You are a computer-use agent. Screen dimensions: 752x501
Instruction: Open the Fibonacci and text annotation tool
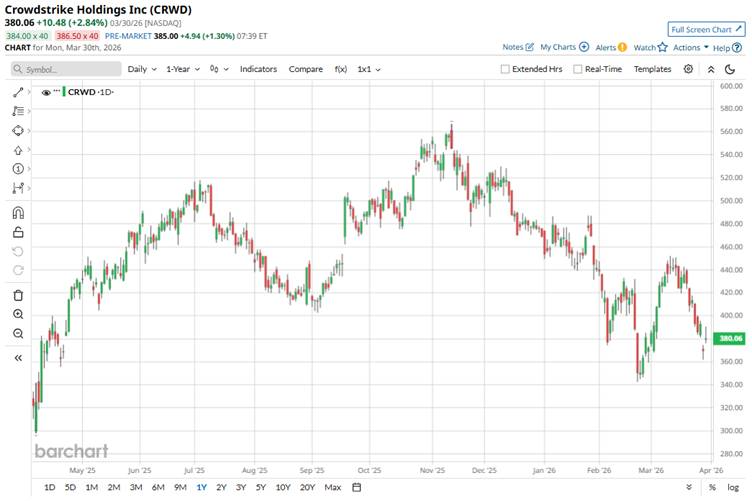(x=18, y=111)
